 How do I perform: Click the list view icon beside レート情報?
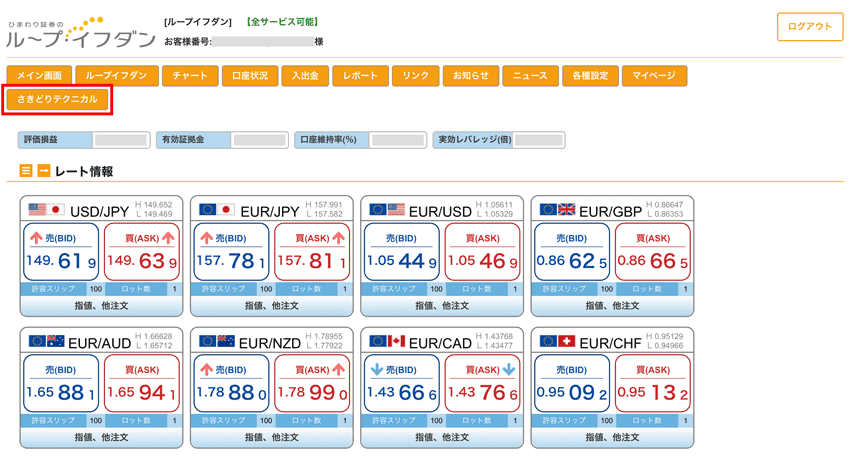[25, 171]
